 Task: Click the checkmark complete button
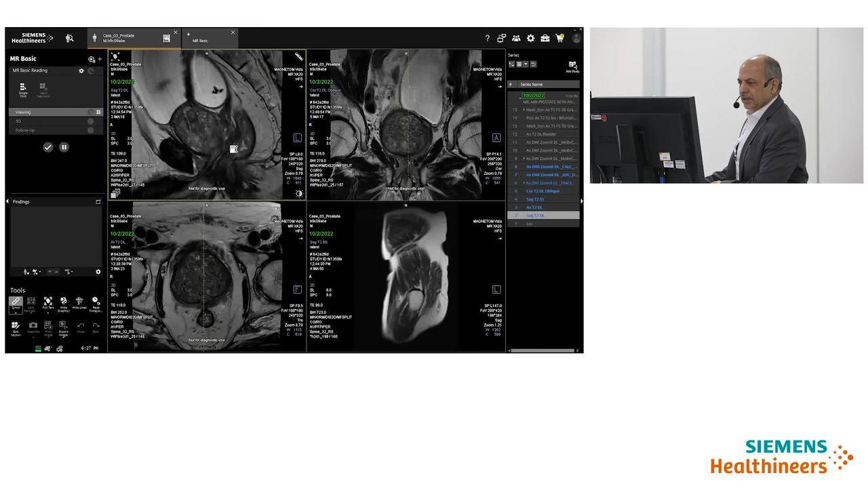click(47, 147)
